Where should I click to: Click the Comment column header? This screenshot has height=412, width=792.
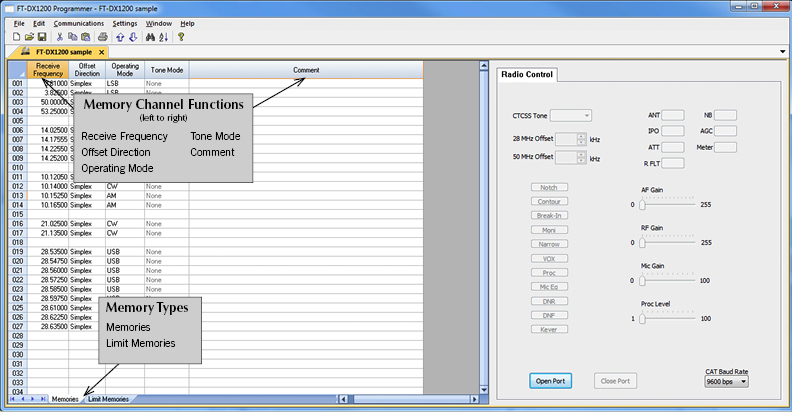point(306,70)
